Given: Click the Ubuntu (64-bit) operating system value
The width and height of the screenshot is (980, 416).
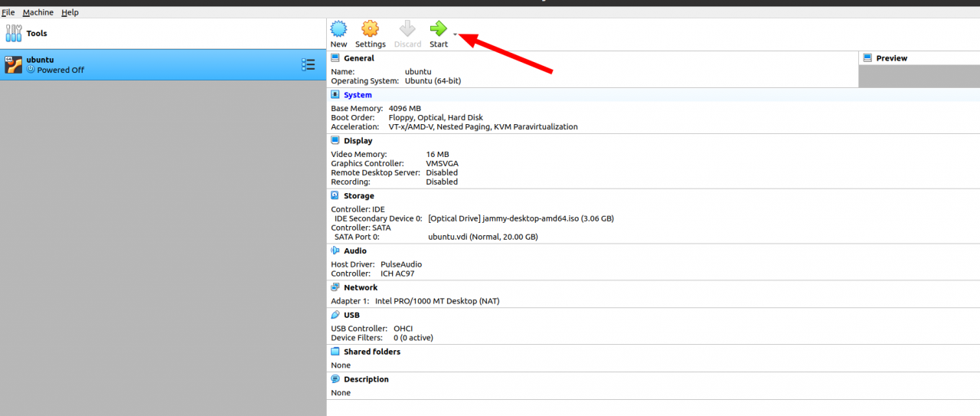Looking at the screenshot, I should [x=433, y=80].
